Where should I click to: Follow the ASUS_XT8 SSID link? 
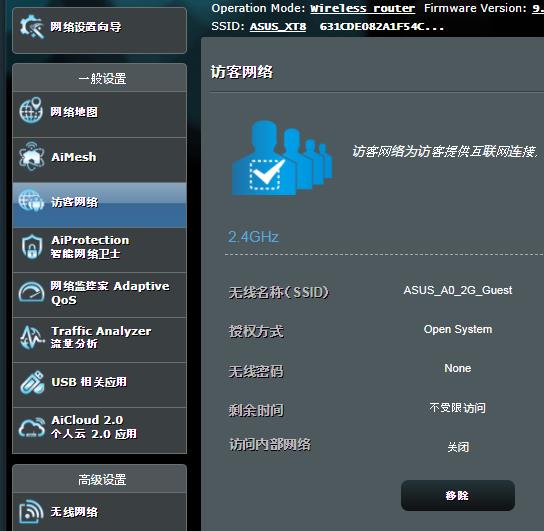[x=278, y=26]
